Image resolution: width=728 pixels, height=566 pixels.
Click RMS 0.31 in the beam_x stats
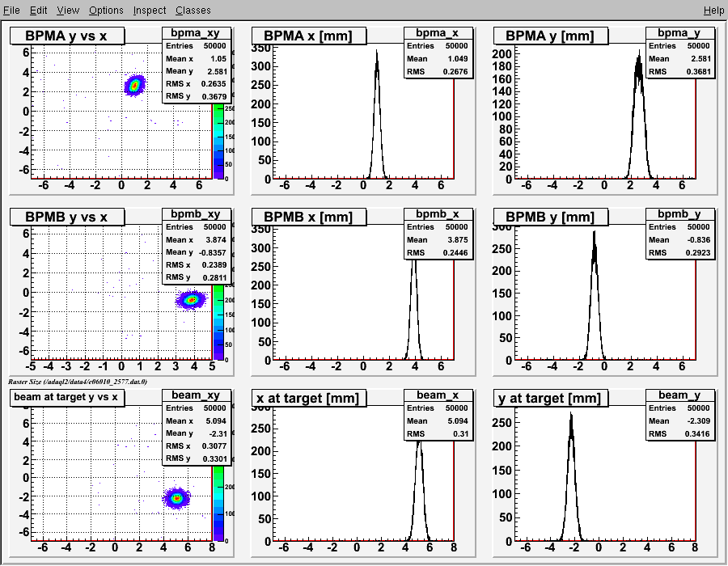438,433
